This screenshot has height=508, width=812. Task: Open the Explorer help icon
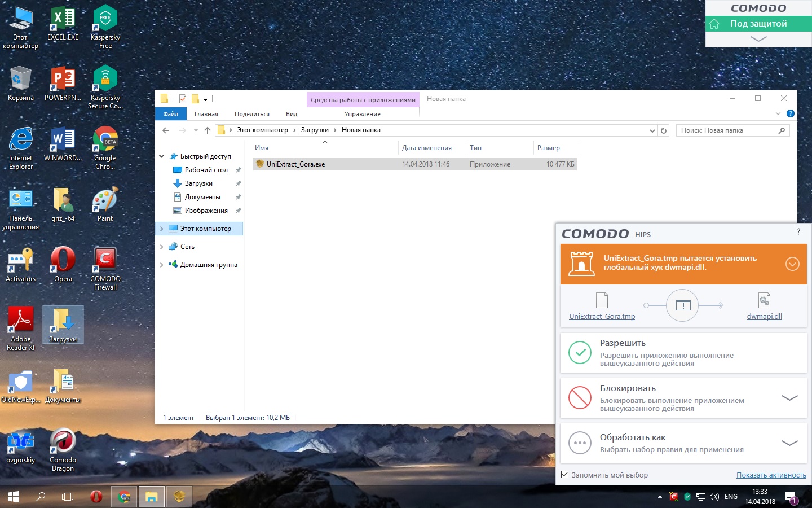791,113
